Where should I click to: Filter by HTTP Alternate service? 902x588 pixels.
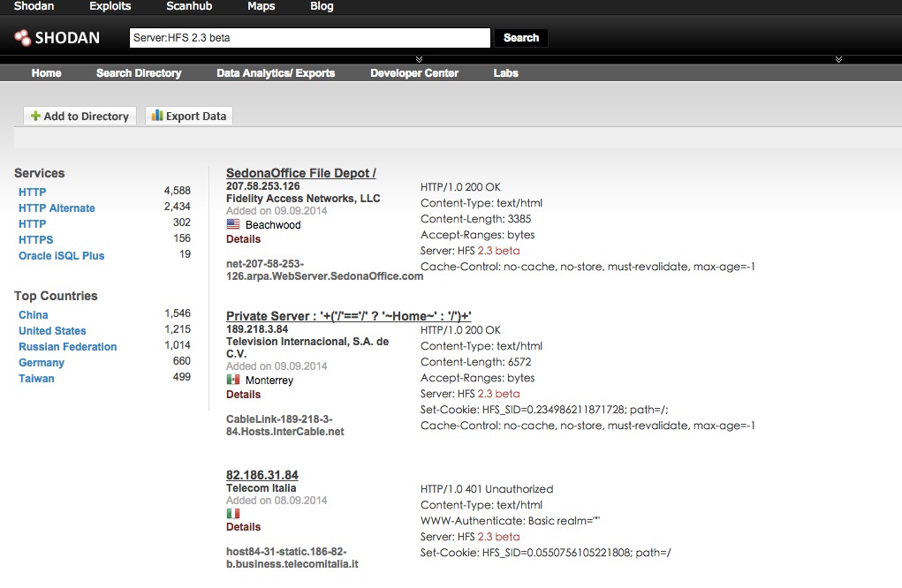point(57,208)
